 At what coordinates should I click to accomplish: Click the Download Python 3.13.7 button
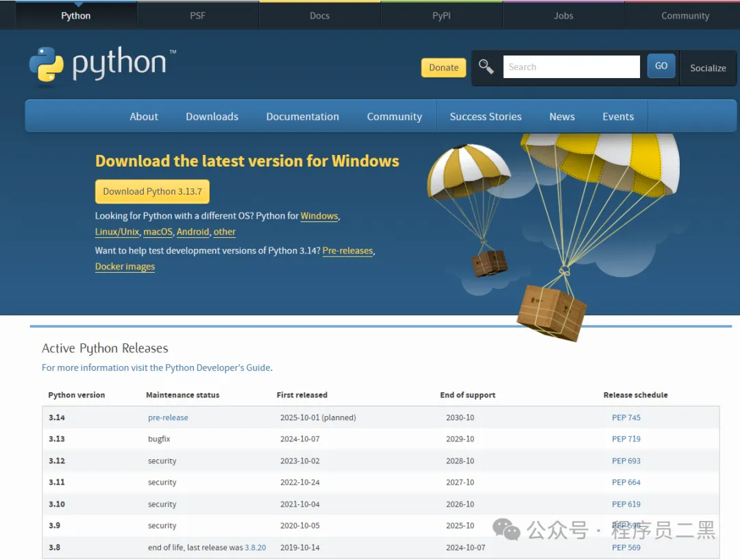click(152, 192)
